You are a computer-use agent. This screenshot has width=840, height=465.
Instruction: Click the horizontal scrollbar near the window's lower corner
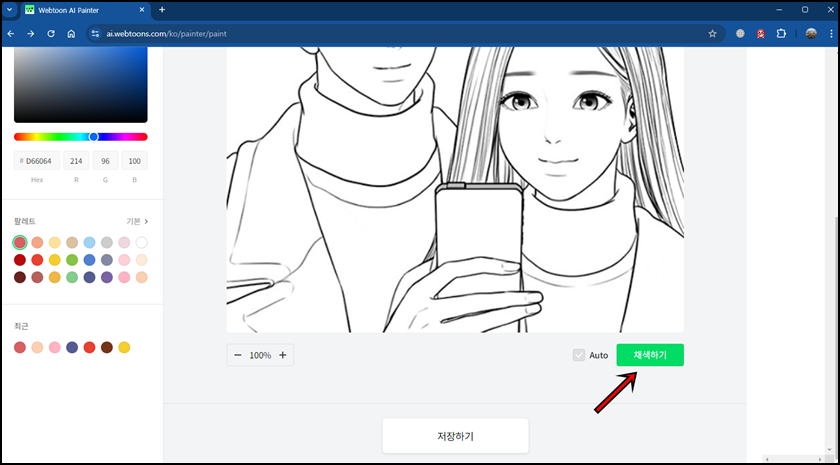[791, 459]
